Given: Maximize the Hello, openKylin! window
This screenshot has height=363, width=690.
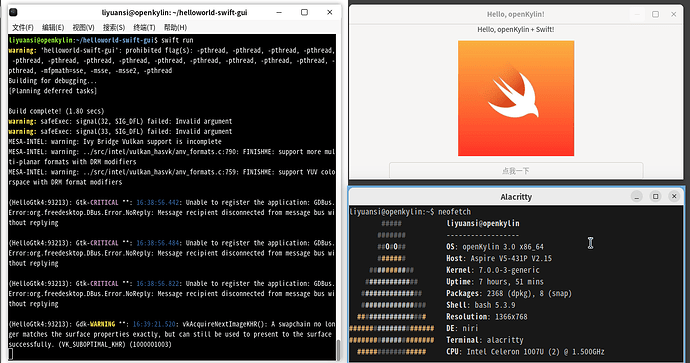Looking at the screenshot, I should point(655,14).
